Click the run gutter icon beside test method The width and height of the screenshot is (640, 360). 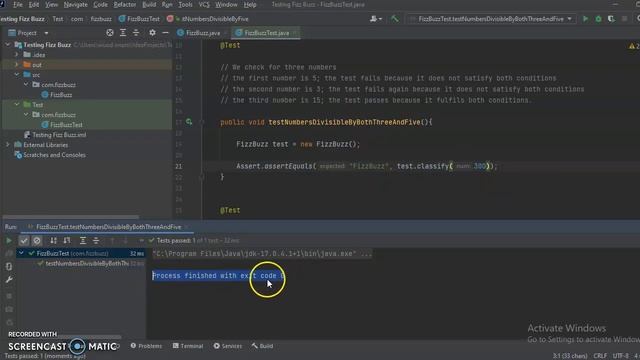pyautogui.click(x=189, y=122)
